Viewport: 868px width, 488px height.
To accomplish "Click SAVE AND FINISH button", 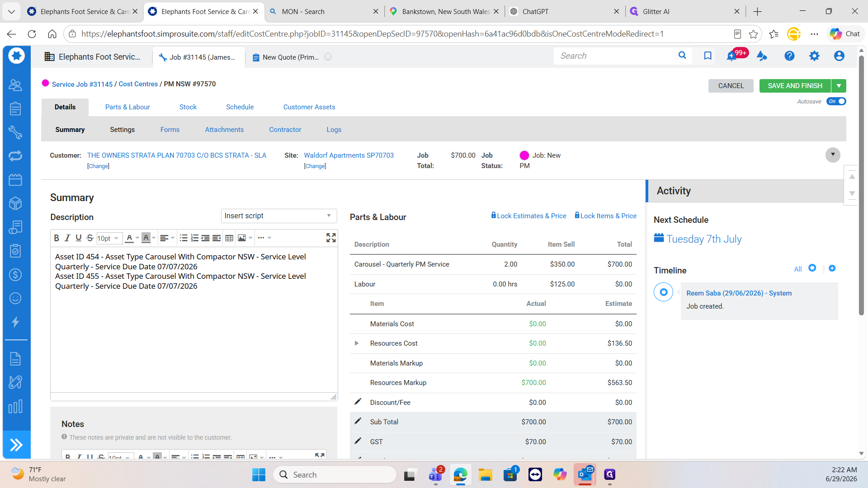I will pos(795,86).
